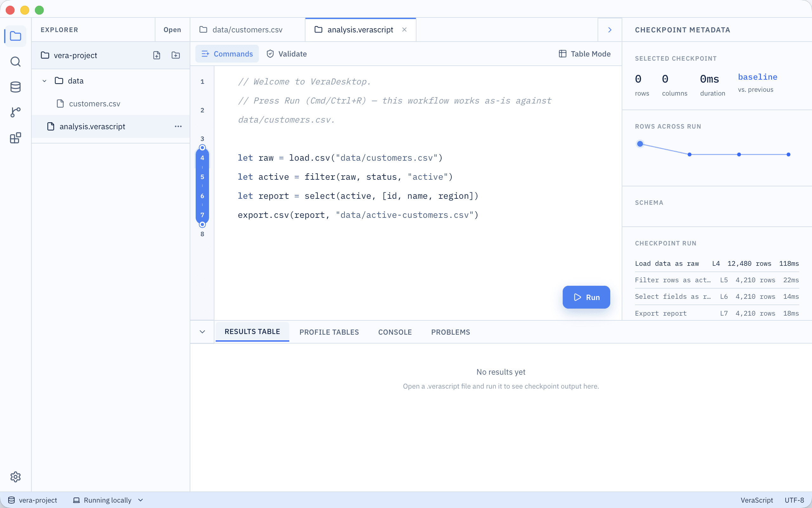Select line 7 checkpoint marker
812x508 pixels.
pyautogui.click(x=202, y=215)
